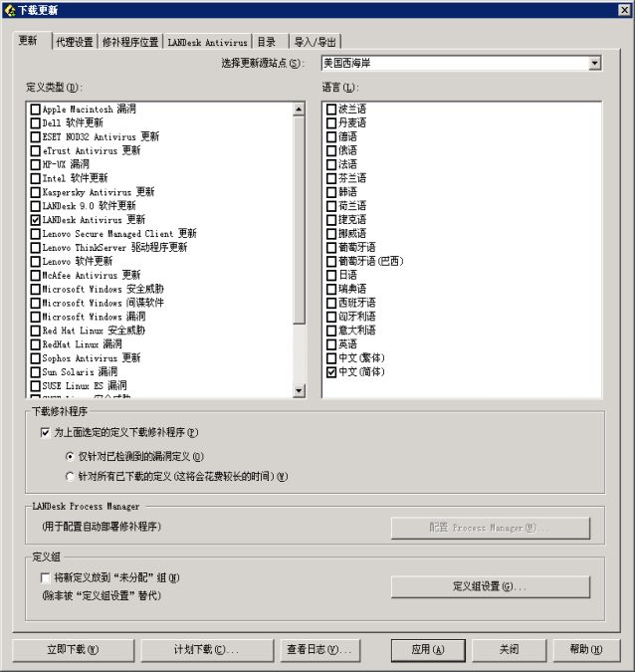This screenshot has width=635, height=672.
Task: Open the update source site dropdown
Action: pyautogui.click(x=594, y=64)
